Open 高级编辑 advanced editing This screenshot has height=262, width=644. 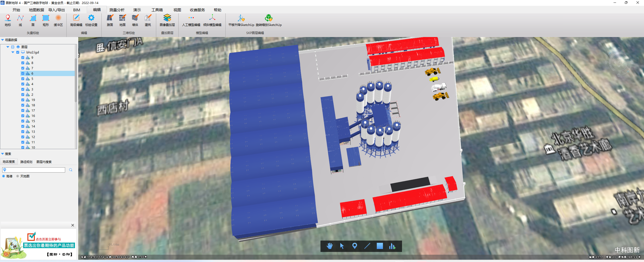[76, 20]
